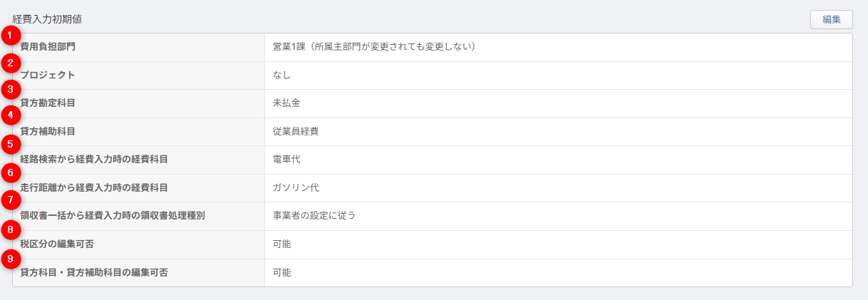Click the 税区分の編集可否 label

coord(57,244)
